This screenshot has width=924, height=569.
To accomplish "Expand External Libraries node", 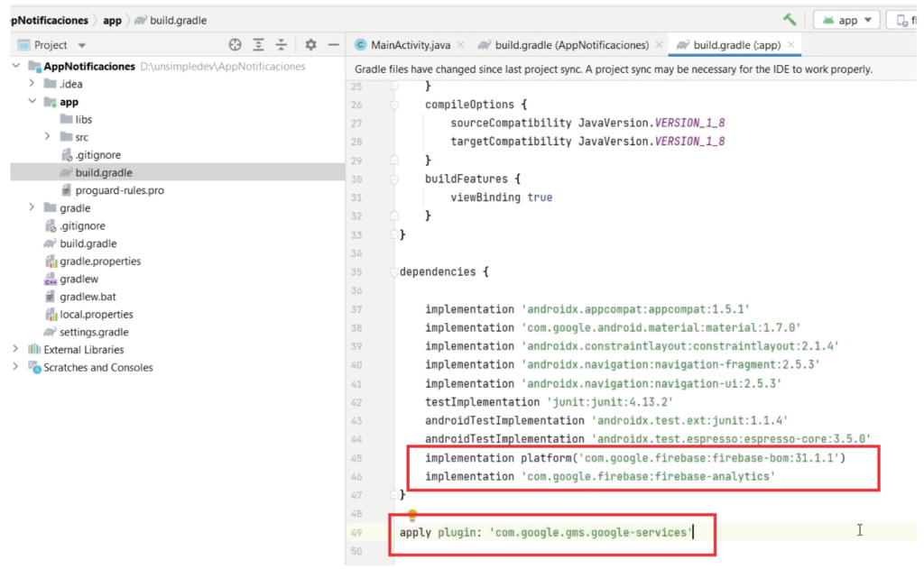I will click(16, 350).
